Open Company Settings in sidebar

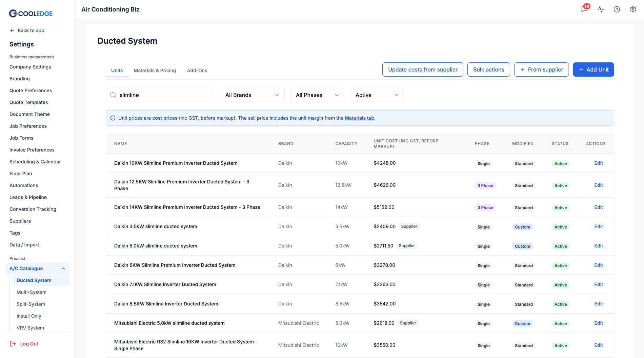(30, 67)
